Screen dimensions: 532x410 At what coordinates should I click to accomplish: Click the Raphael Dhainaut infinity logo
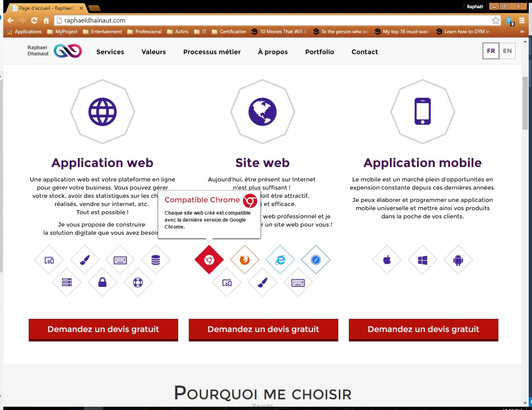click(68, 51)
